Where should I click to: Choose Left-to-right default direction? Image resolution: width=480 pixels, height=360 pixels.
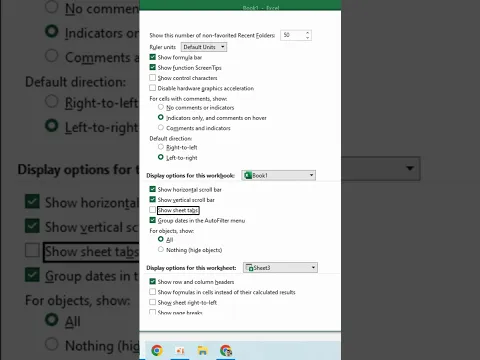pyautogui.click(x=161, y=157)
